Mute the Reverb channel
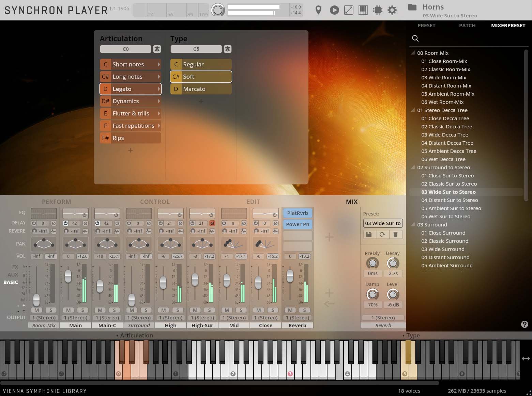The height and width of the screenshot is (396, 532). pyautogui.click(x=290, y=310)
